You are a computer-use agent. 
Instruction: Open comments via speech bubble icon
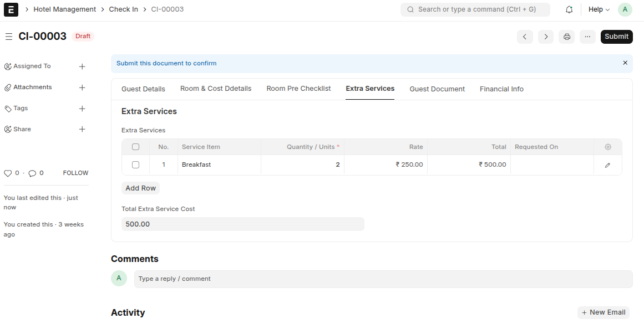coord(32,173)
